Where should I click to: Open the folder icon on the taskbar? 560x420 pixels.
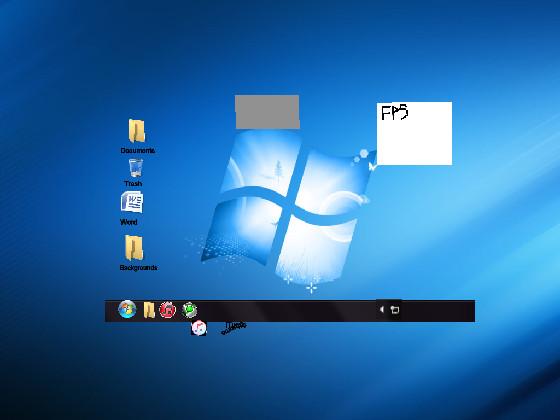point(149,310)
